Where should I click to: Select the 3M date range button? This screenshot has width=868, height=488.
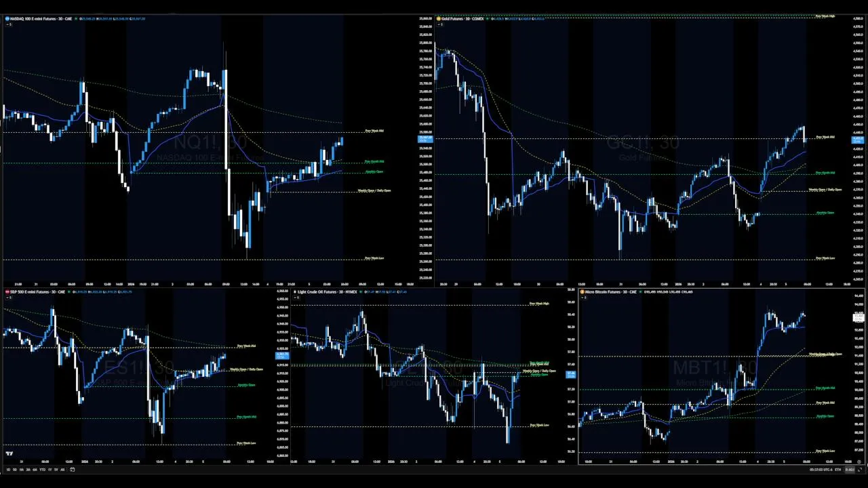click(28, 470)
